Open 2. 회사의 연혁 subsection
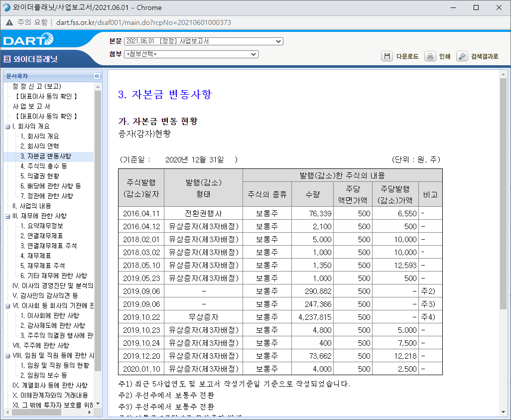511x420 pixels. pos(40,146)
